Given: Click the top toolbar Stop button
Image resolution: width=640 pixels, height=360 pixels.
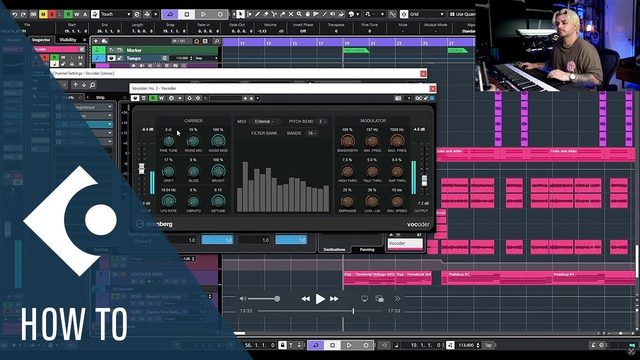Looking at the screenshot, I should point(187,14).
